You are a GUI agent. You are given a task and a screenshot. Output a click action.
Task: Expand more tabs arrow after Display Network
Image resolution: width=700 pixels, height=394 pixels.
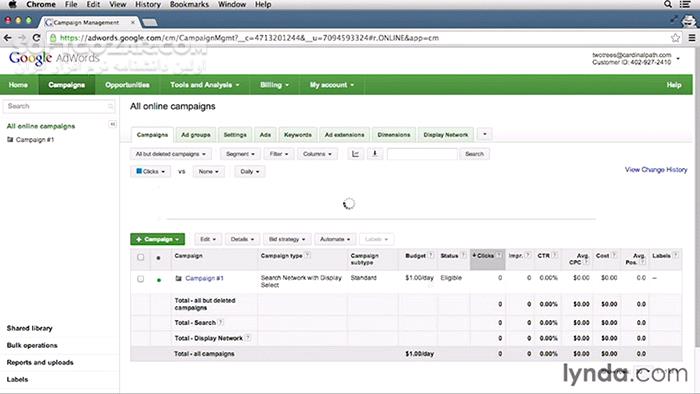tap(485, 134)
